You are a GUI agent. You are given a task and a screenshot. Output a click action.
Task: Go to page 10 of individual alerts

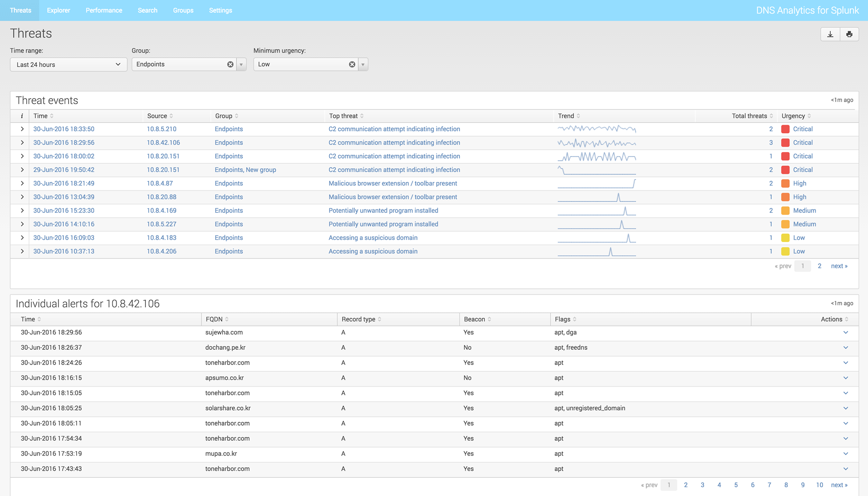[820, 485]
